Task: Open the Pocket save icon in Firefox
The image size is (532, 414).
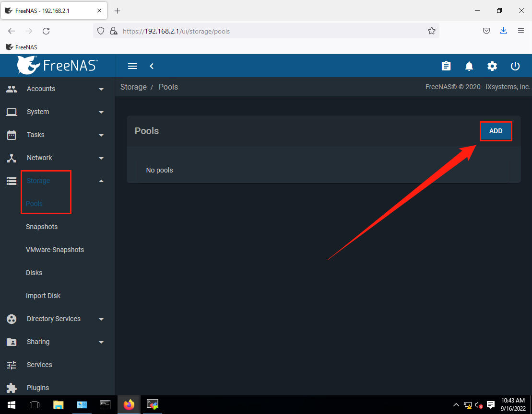Action: 486,31
